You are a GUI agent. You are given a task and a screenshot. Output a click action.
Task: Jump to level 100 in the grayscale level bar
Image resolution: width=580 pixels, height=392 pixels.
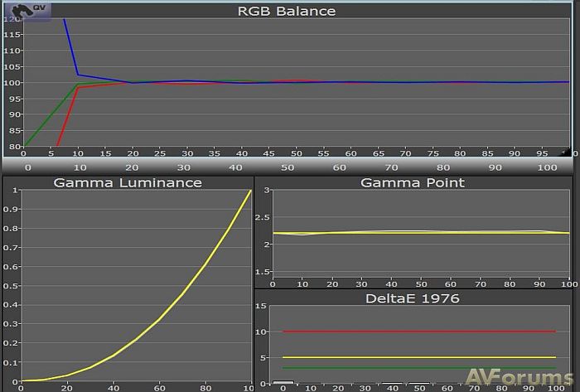(x=547, y=167)
